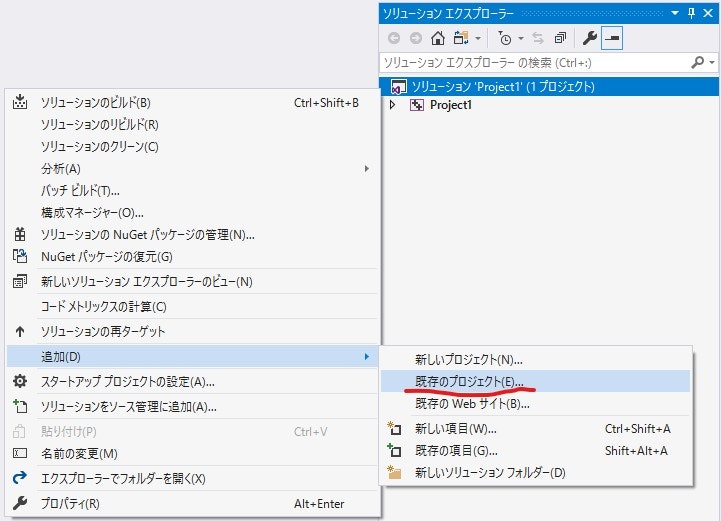Open the dropdown arrow beside the switch views icon
This screenshot has height=521, width=721.
pos(478,38)
